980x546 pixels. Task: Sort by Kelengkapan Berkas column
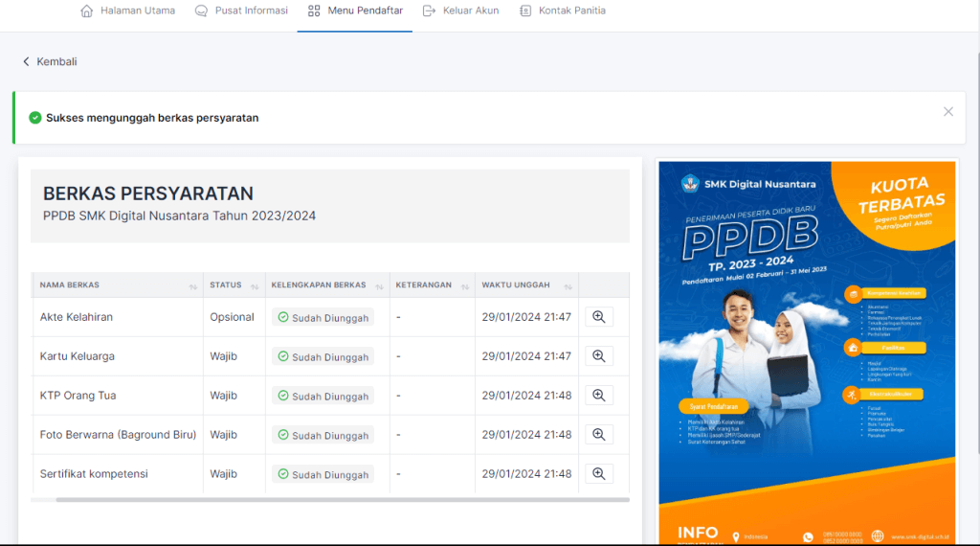(x=378, y=286)
